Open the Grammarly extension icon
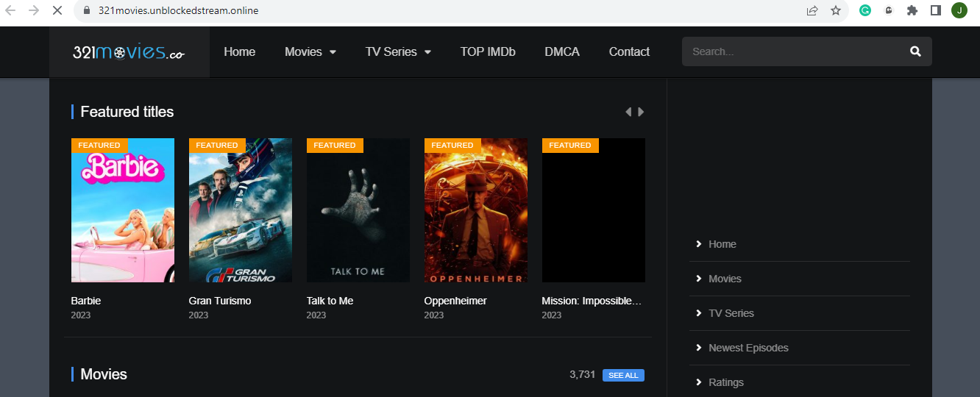980x397 pixels. [866, 10]
